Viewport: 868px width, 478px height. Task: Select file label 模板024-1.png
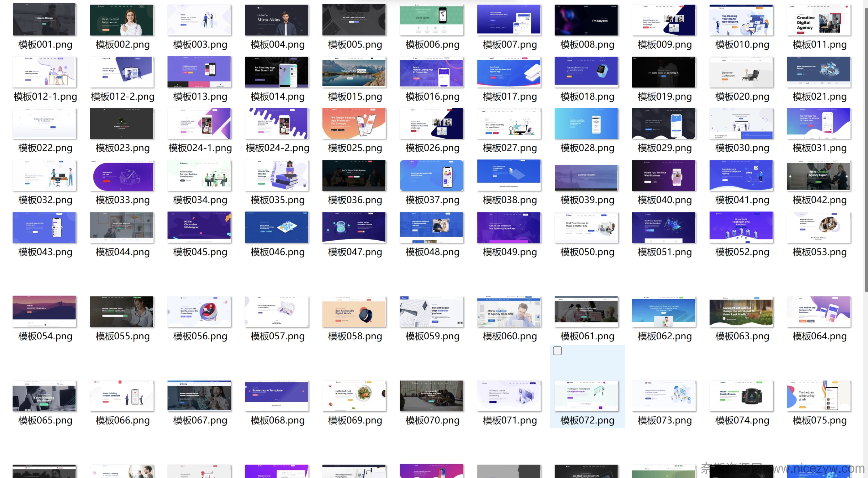point(200,148)
